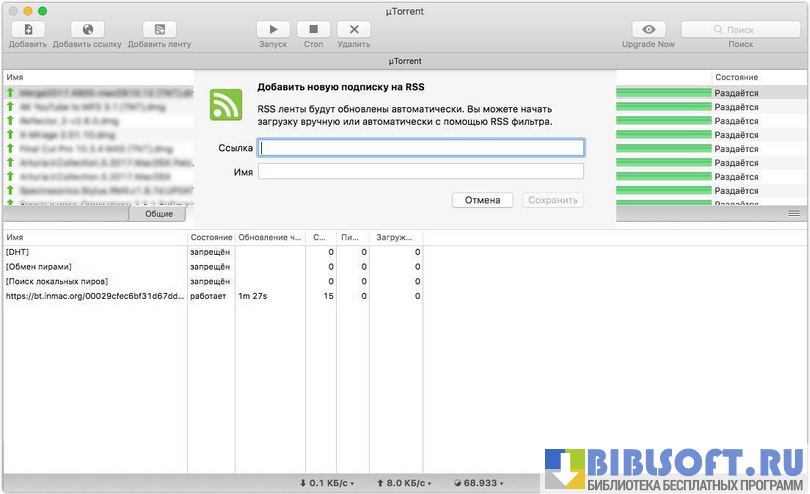Click the Отмена button
Viewport: 810px width, 494px height.
click(482, 200)
